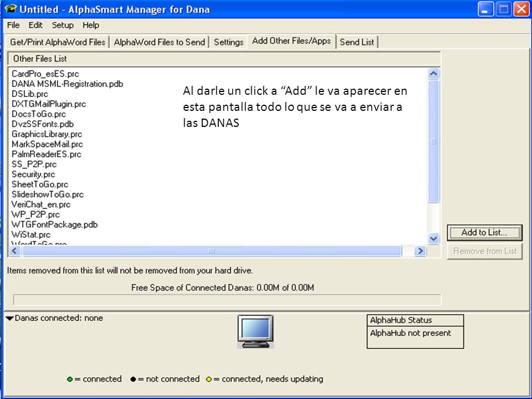Click the Remove from List button
The height and width of the screenshot is (399, 532).
(x=484, y=252)
